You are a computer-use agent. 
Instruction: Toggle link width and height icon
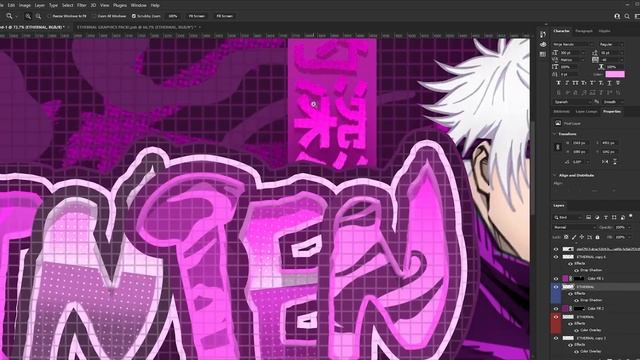[558, 147]
